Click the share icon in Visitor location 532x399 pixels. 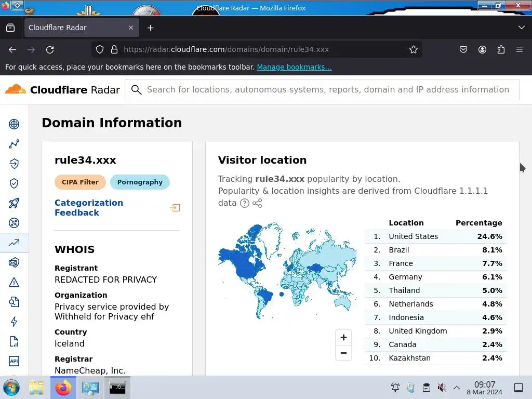pyautogui.click(x=257, y=203)
